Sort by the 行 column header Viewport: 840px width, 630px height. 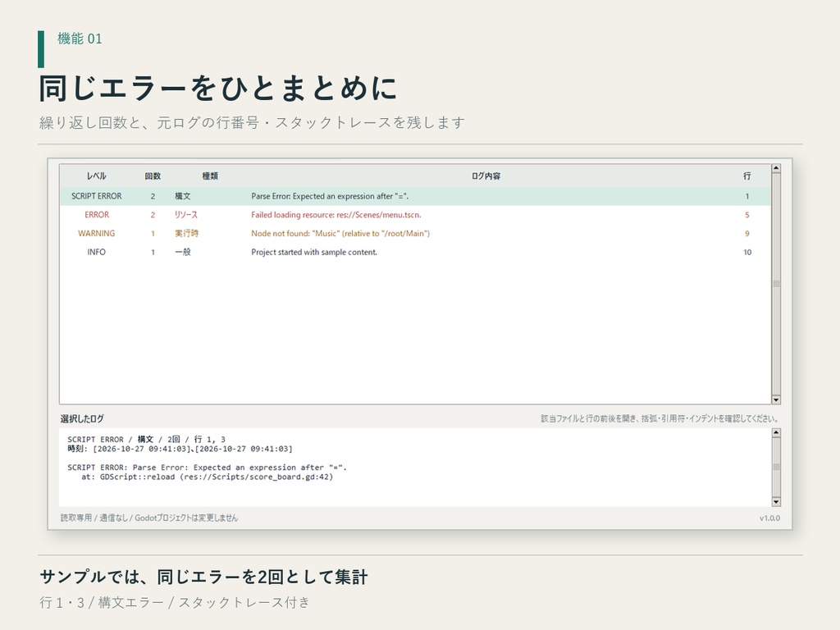[x=746, y=176]
